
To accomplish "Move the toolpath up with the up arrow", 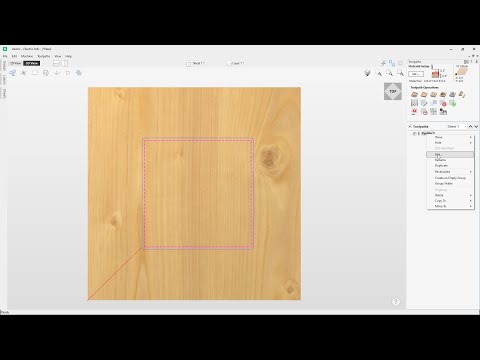I will tap(471, 126).
